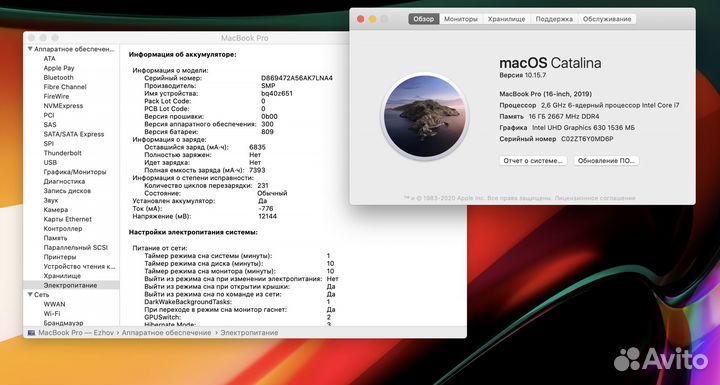Image resolution: width=720 pixels, height=385 pixels.
Task: Click the battery serial number D869472A56AK7LNA4
Action: pos(297,78)
